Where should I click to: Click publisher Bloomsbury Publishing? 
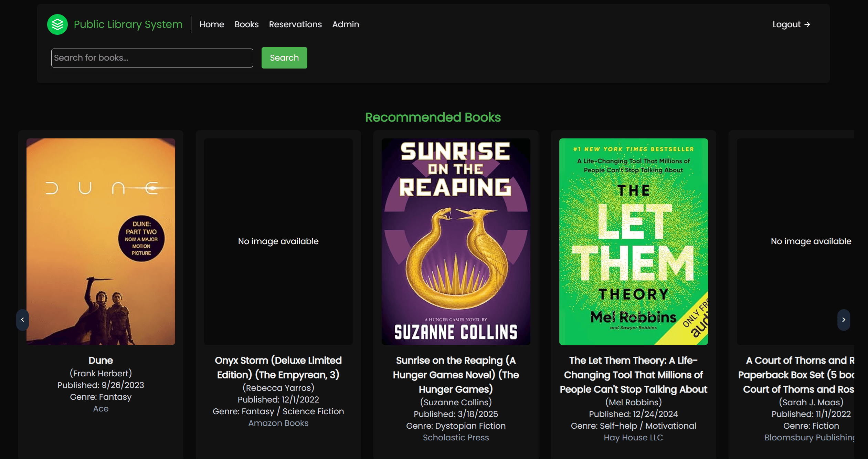tap(809, 438)
